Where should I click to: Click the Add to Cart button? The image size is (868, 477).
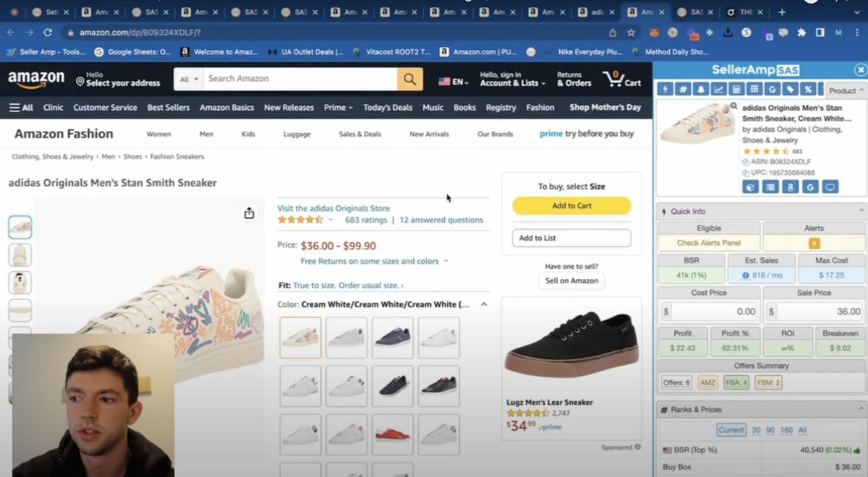click(571, 205)
